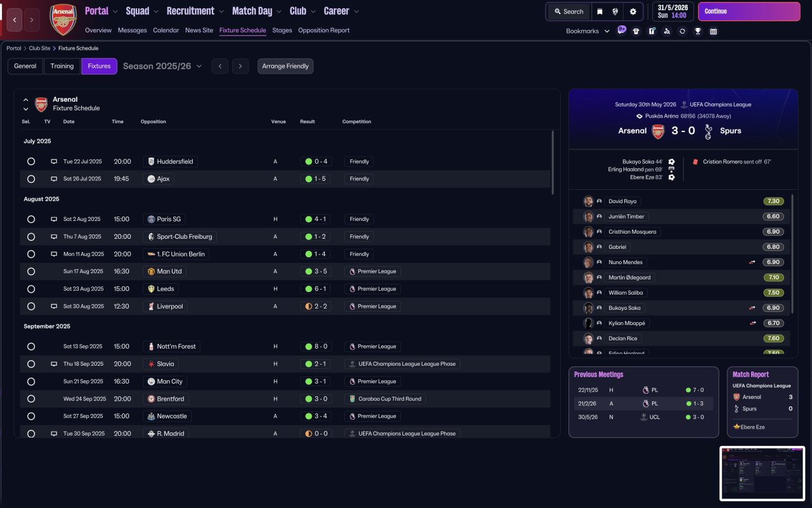Open the Huddersfield opposition link

pos(171,162)
